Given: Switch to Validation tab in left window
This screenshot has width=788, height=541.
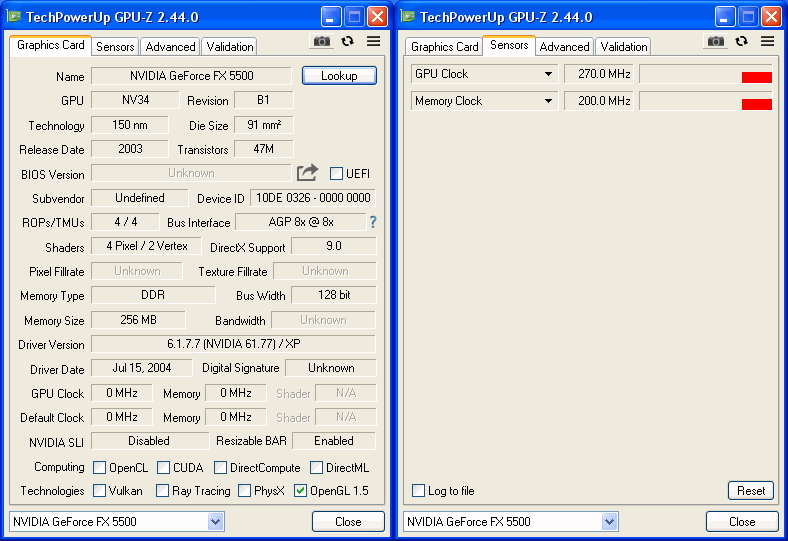Looking at the screenshot, I should (x=230, y=47).
